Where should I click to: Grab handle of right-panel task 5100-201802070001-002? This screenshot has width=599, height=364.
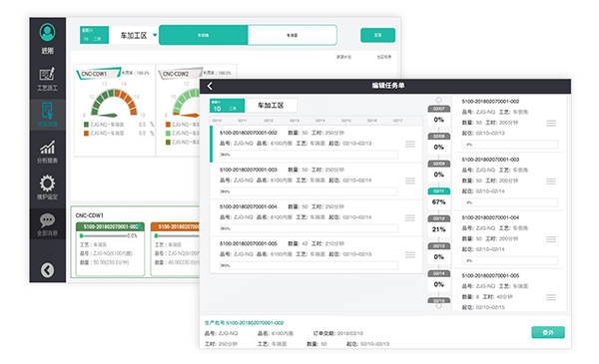point(551,124)
